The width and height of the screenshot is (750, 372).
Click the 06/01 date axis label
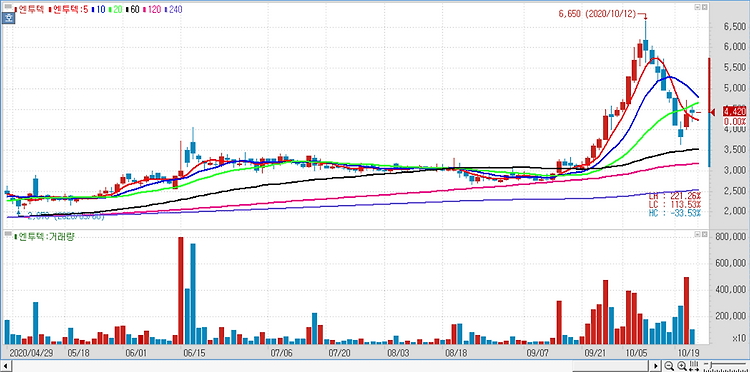(x=135, y=353)
